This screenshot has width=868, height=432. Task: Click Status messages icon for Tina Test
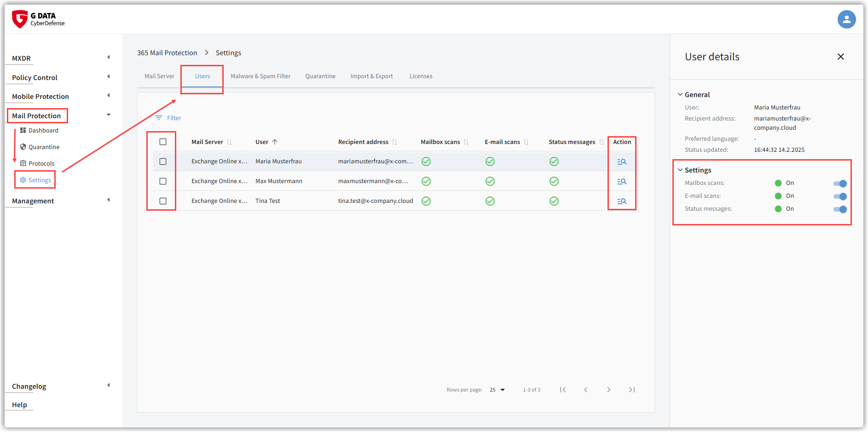tap(554, 201)
